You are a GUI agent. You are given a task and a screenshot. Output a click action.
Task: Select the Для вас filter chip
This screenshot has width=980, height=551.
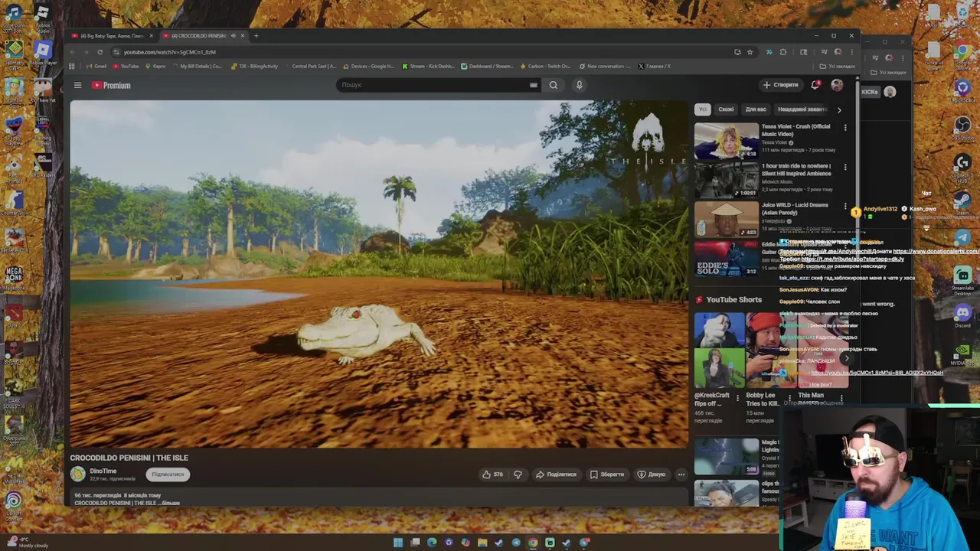click(756, 109)
